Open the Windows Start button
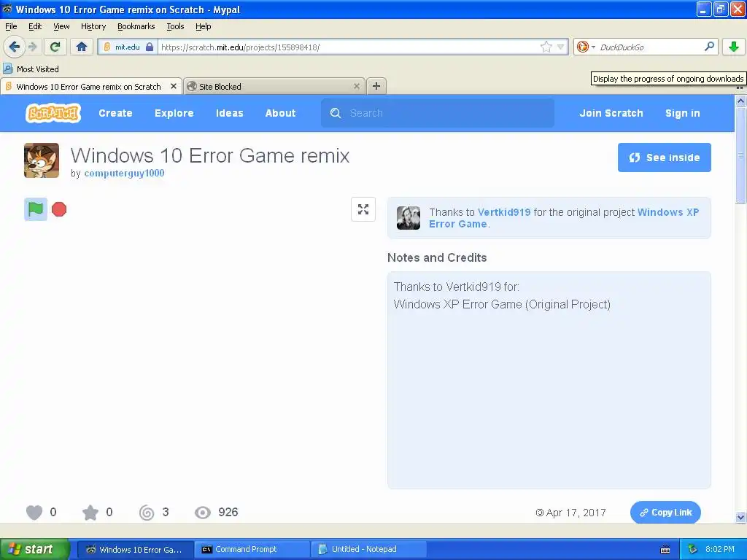747x560 pixels. [x=34, y=549]
